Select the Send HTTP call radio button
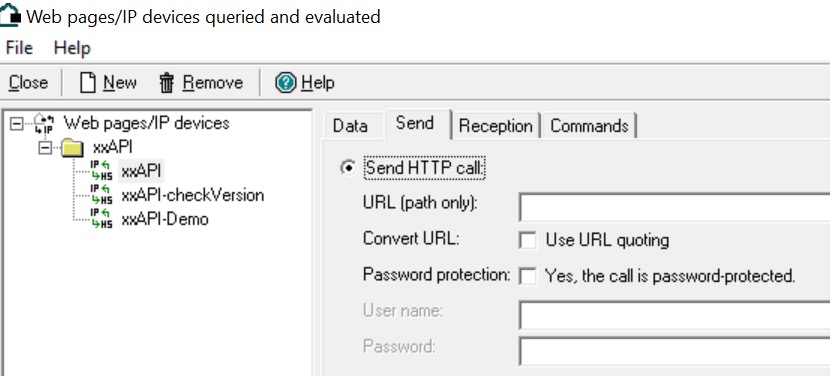Image resolution: width=830 pixels, height=376 pixels. coord(348,168)
